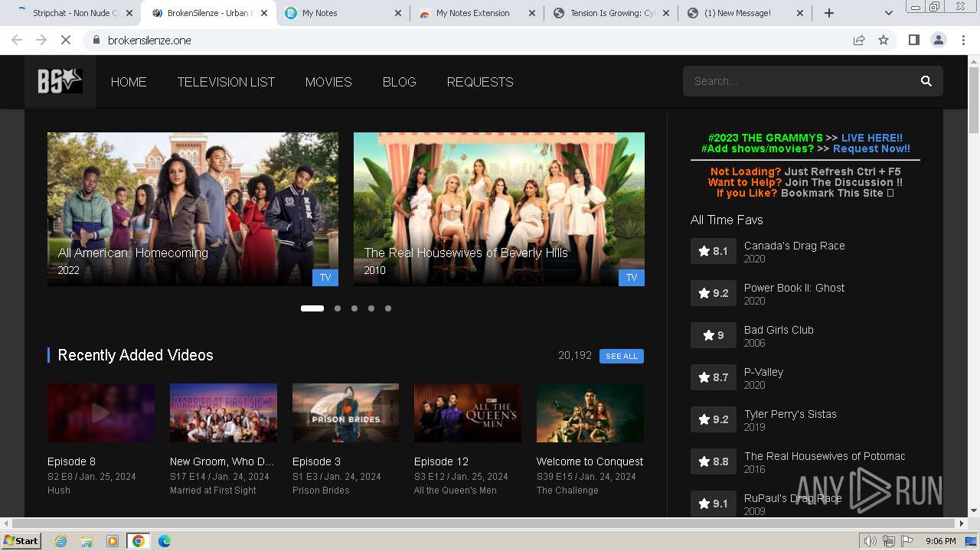Viewport: 980px width, 551px height.
Task: Select the first carousel slide indicator
Action: [312, 308]
